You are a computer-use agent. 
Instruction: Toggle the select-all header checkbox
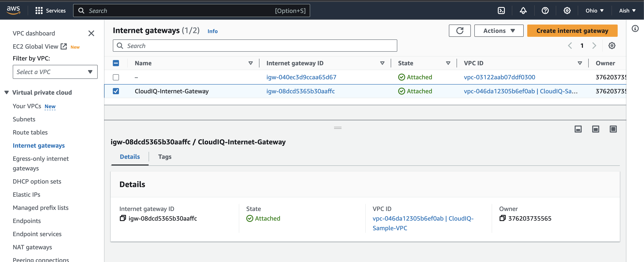point(116,63)
